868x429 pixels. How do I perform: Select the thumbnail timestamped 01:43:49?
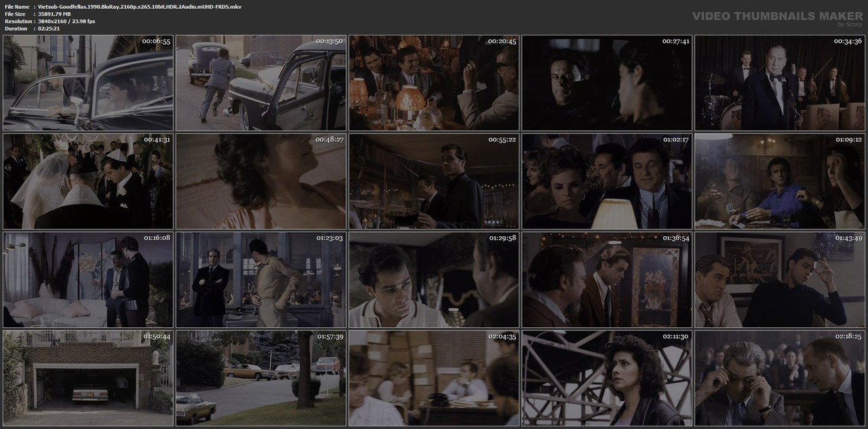(780, 280)
